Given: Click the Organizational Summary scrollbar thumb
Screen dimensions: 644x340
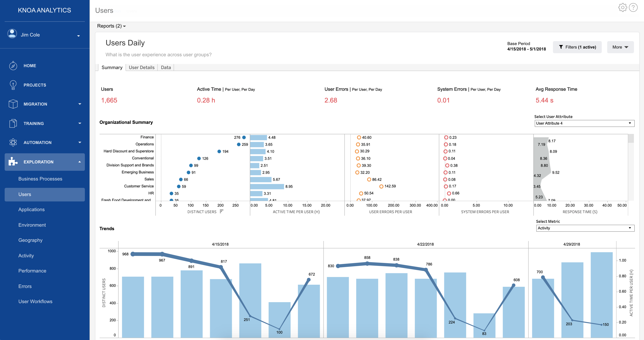Looking at the screenshot, I should 631,138.
